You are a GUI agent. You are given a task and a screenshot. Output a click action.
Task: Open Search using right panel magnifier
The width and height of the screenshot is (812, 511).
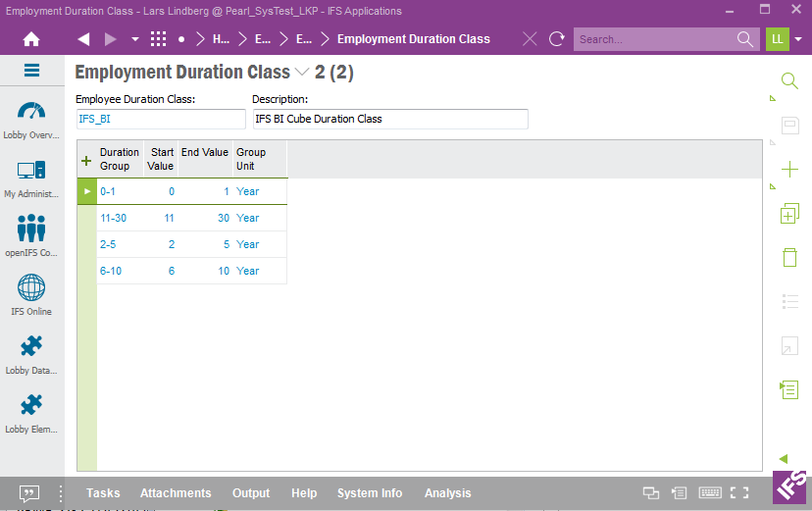click(x=789, y=80)
